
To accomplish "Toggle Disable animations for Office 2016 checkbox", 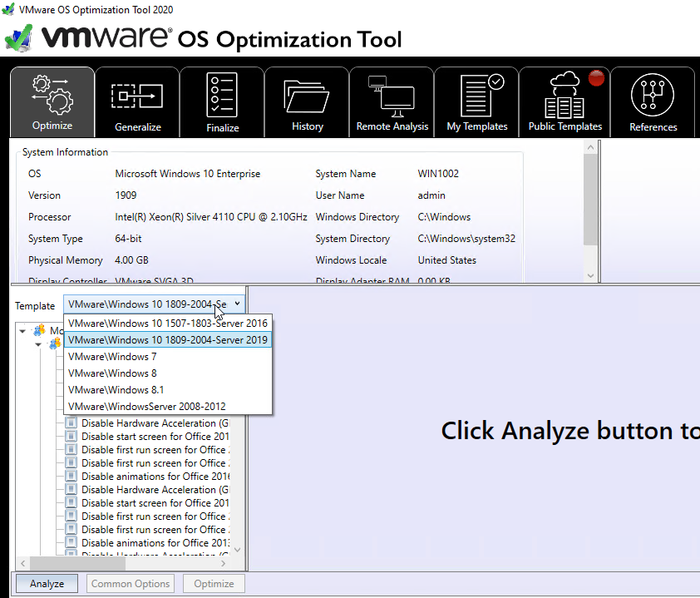I will tap(71, 476).
